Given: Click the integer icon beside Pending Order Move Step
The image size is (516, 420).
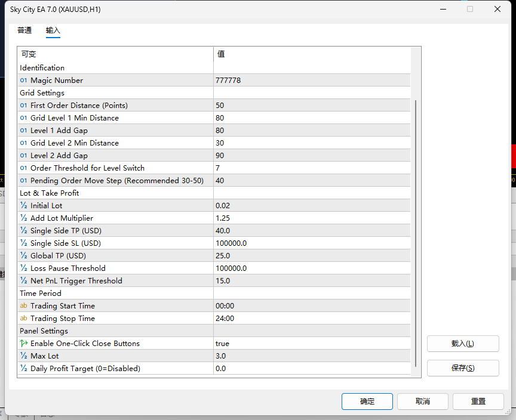Looking at the screenshot, I should [23, 180].
